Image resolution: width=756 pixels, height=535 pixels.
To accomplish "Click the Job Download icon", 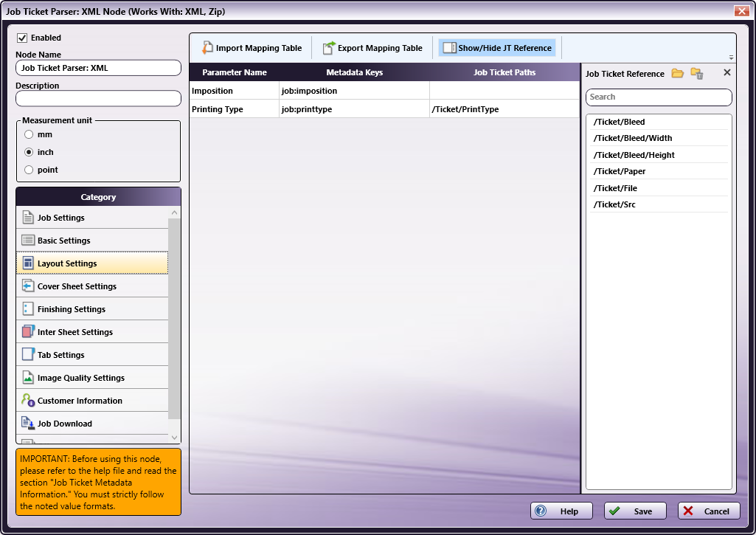I will point(28,423).
